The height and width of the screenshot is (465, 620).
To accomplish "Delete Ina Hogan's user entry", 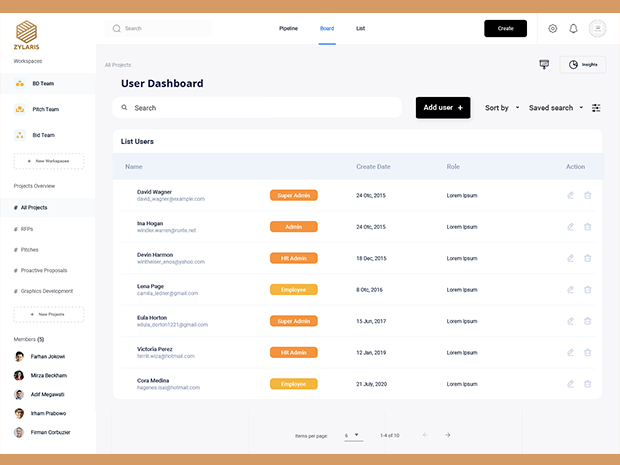I will pyautogui.click(x=588, y=227).
